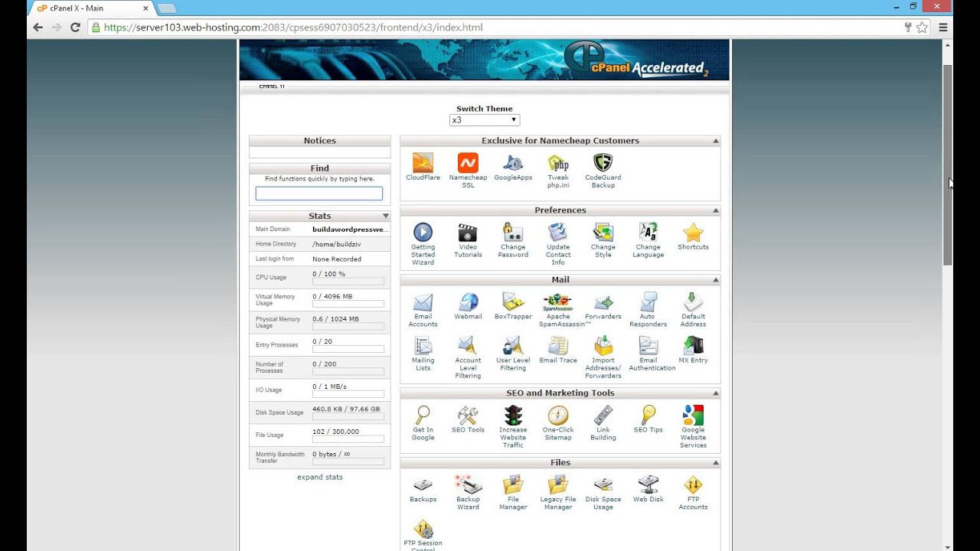Click the vertical page scrollbar
Viewport: 980px width, 551px height.
coord(947,165)
